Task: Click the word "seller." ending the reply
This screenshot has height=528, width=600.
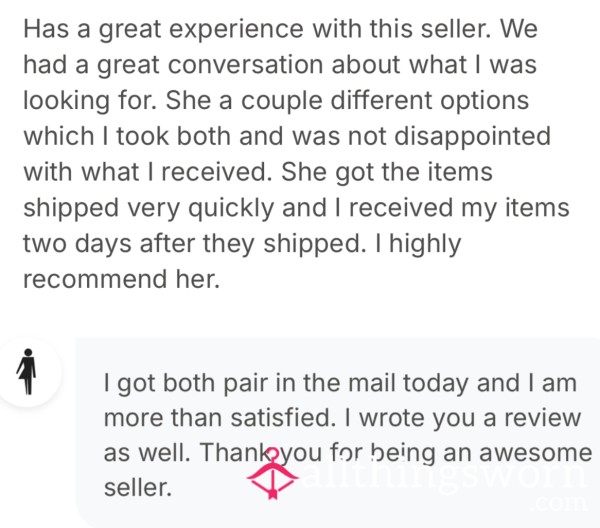Action: 138,487
